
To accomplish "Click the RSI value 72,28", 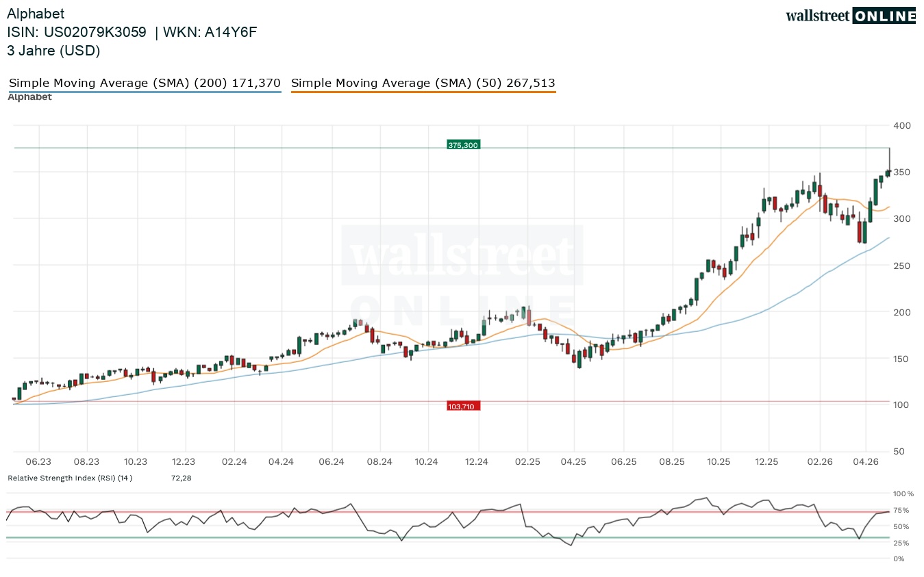I will [181, 478].
